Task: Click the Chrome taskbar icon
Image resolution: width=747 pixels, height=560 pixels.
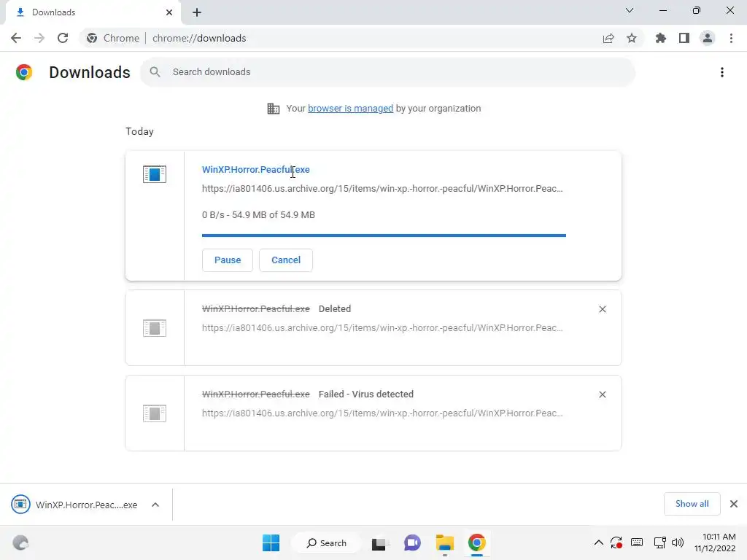Action: [477, 542]
